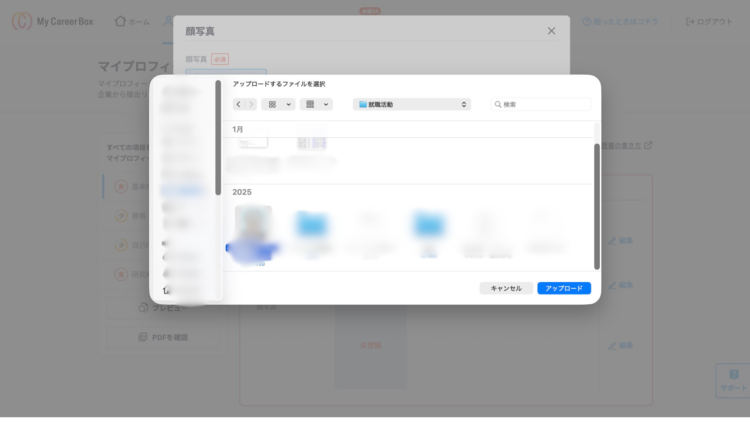750x422 pixels.
Task: Click the 編集 link beside 未登録
Action: point(621,345)
